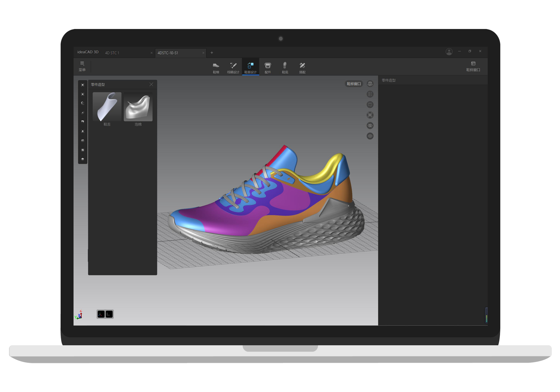Select the bracketed square tool in left toolbar

click(83, 85)
